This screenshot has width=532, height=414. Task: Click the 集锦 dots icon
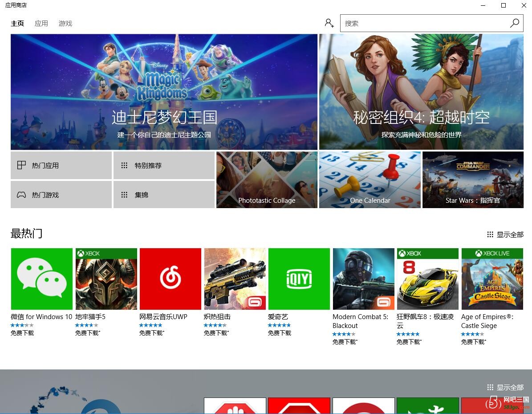(x=124, y=195)
